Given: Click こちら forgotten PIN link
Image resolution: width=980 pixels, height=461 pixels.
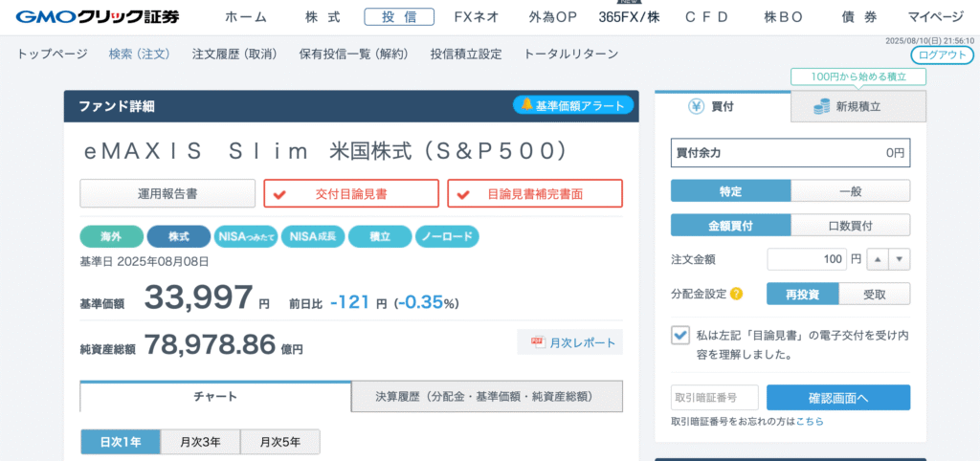Looking at the screenshot, I should tap(810, 421).
